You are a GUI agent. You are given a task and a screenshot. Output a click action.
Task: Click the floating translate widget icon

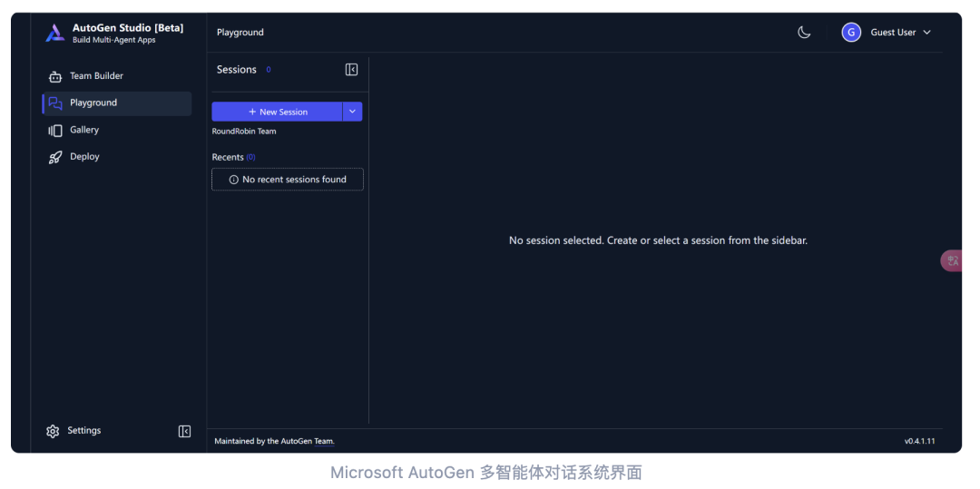click(952, 260)
